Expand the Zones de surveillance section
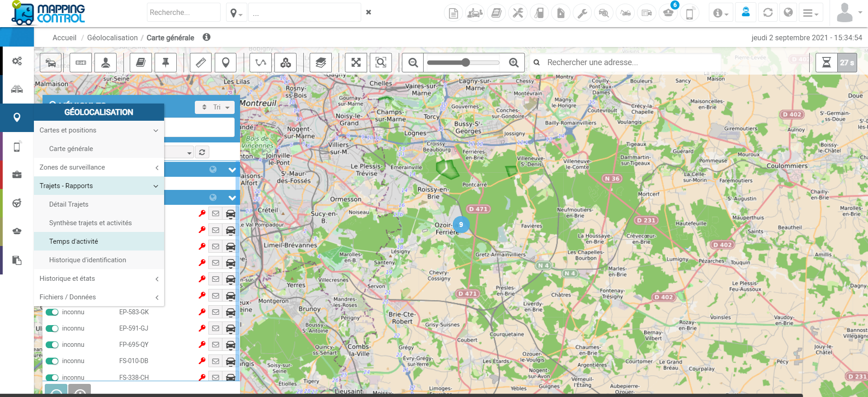The height and width of the screenshot is (397, 868). coord(99,167)
